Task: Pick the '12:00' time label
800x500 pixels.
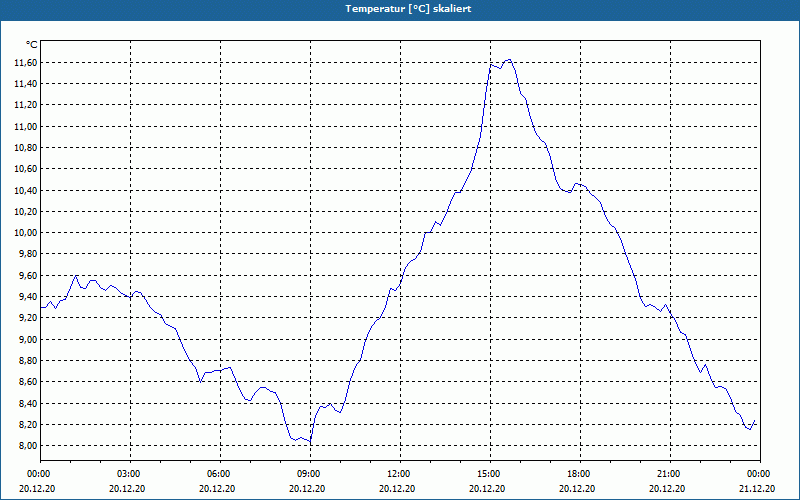Action: pyautogui.click(x=400, y=474)
